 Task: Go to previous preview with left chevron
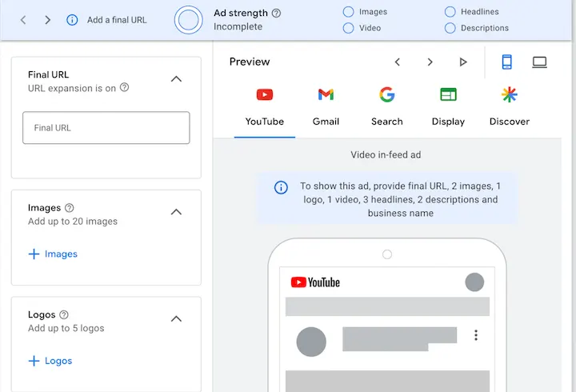(397, 62)
